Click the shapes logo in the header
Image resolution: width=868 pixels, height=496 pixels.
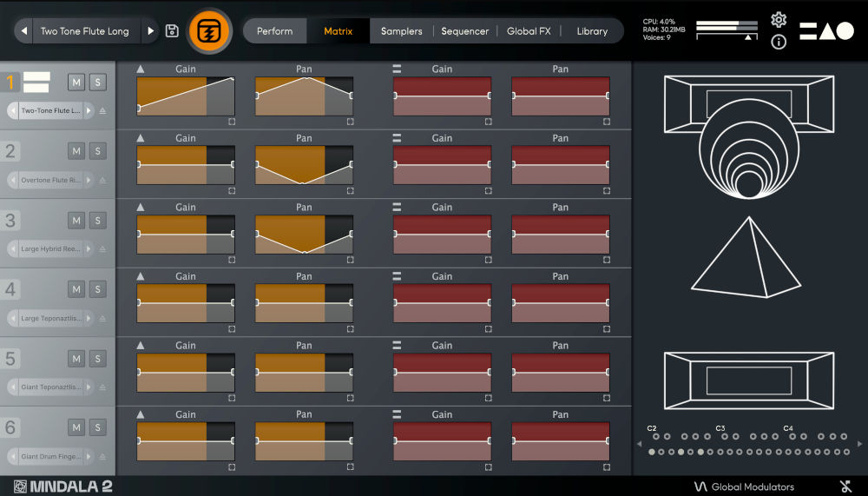coord(826,31)
